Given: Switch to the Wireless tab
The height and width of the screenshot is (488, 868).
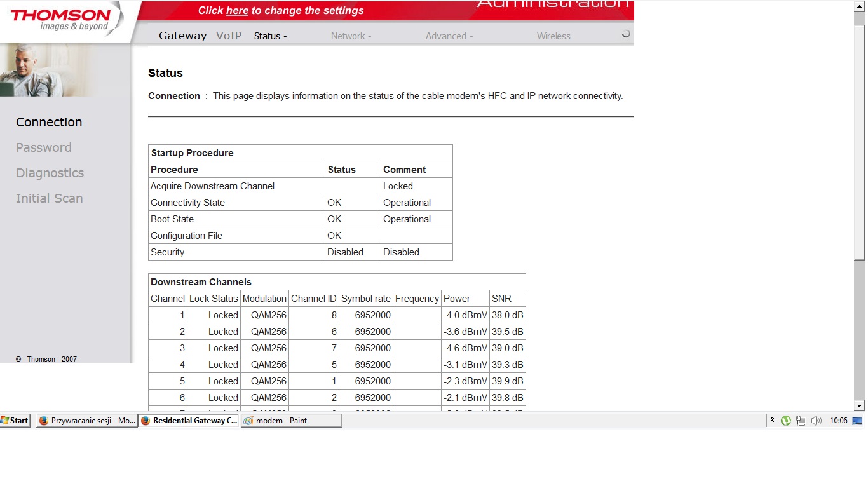Looking at the screenshot, I should (553, 36).
